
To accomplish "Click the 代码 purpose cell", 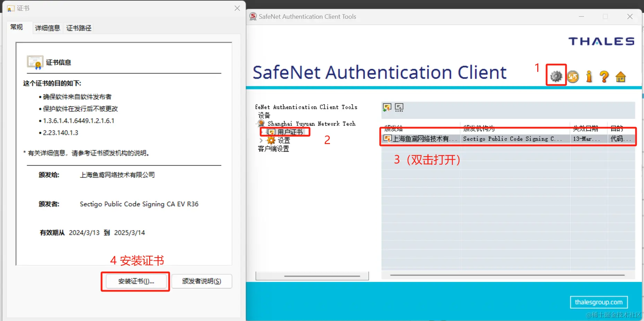I will coord(621,139).
